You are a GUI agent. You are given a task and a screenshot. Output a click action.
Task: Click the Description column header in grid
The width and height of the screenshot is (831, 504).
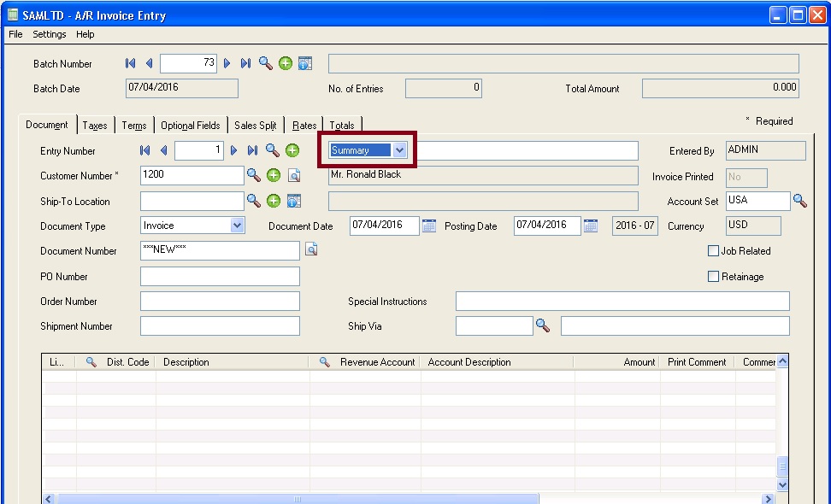coord(233,362)
